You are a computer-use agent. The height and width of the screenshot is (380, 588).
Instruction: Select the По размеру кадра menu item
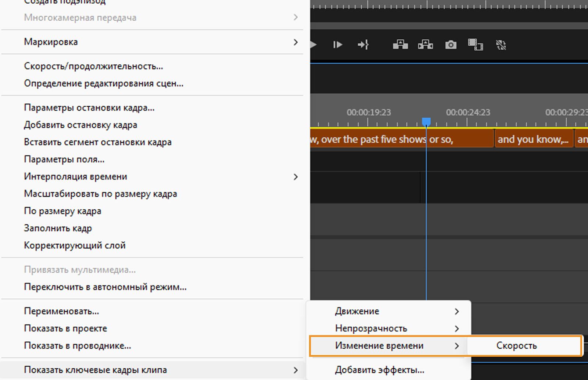point(152,211)
